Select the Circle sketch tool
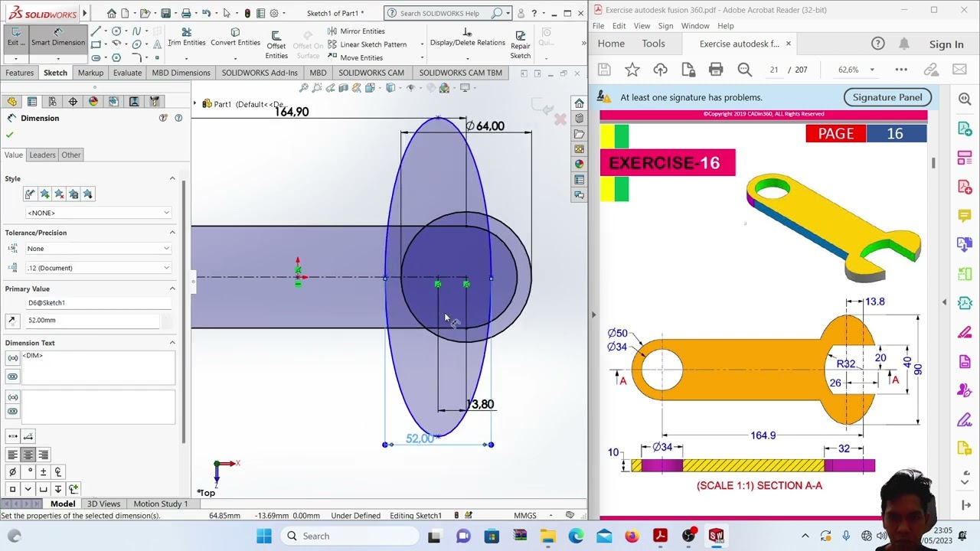 tap(116, 31)
